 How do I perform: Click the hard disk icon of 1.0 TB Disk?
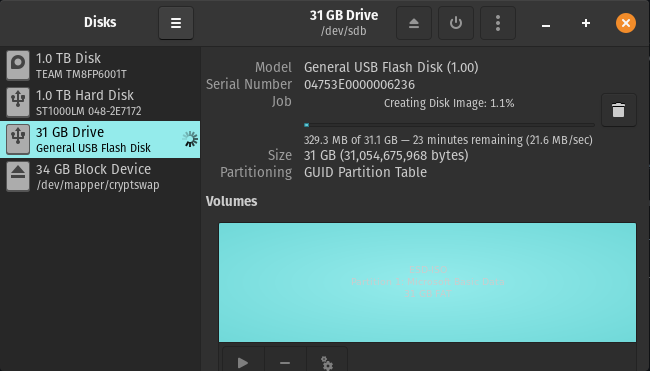[18, 65]
